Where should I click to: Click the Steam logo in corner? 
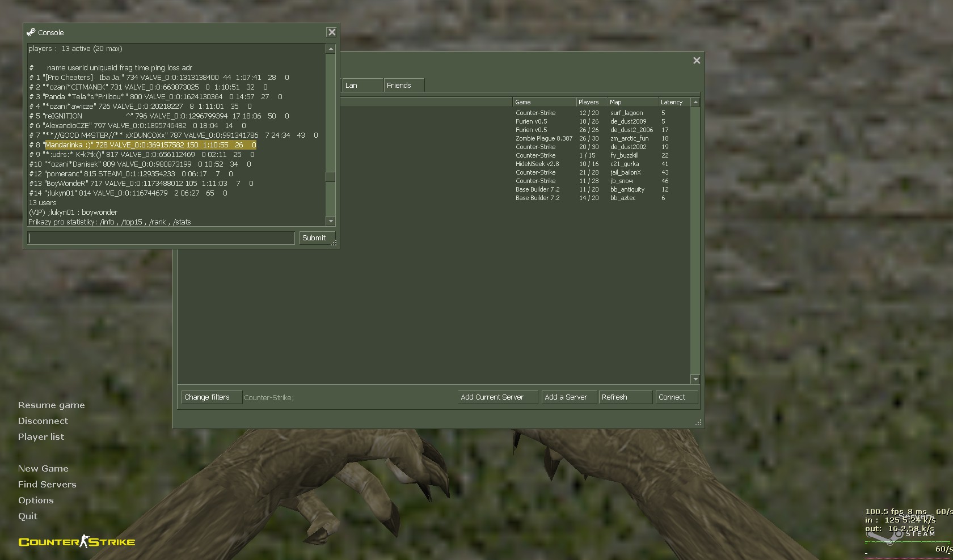point(901,534)
